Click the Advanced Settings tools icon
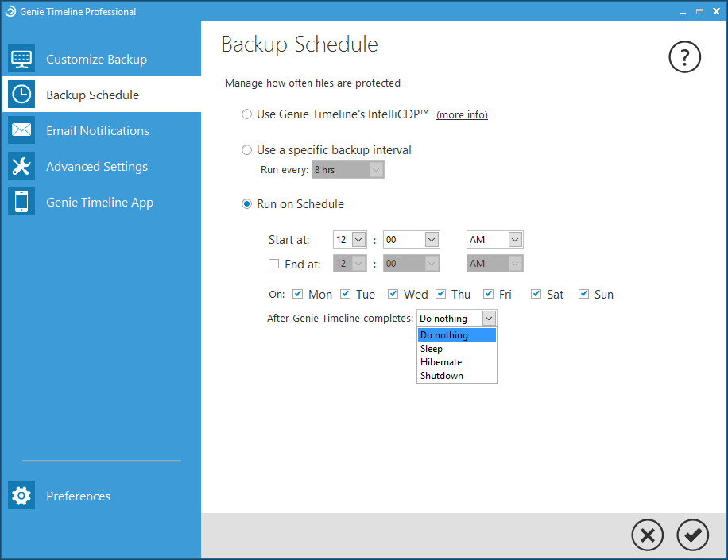 point(21,166)
